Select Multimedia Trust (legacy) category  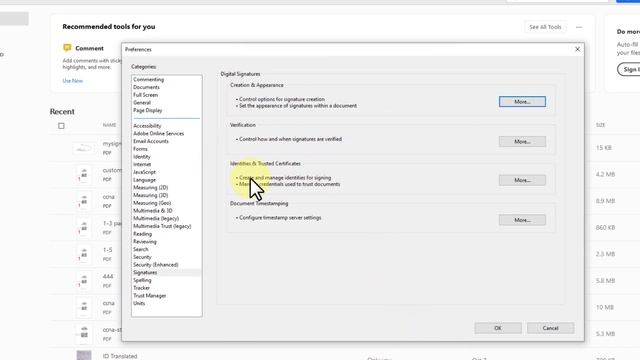click(x=162, y=227)
